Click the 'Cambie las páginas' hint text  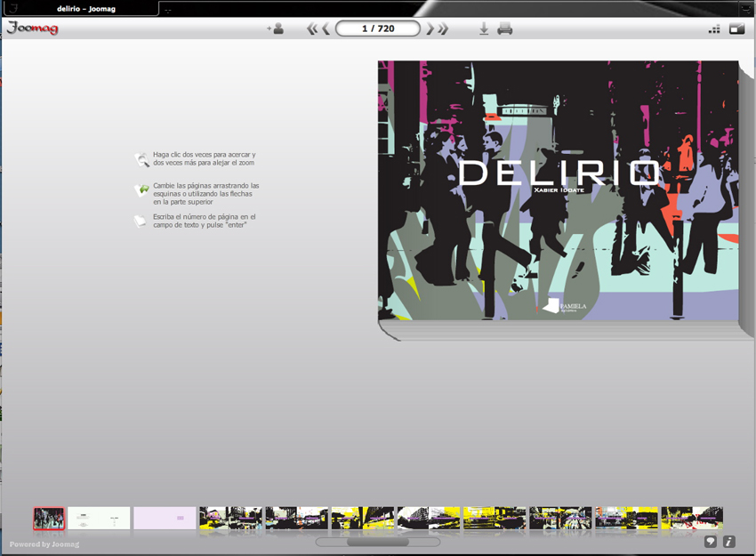[x=206, y=193]
